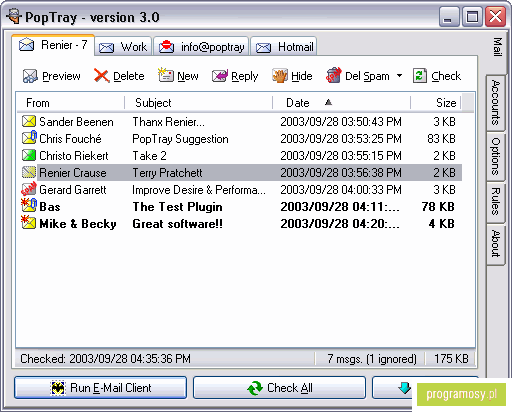Click the Hide hand icon
Image resolution: width=512 pixels, height=412 pixels.
280,76
